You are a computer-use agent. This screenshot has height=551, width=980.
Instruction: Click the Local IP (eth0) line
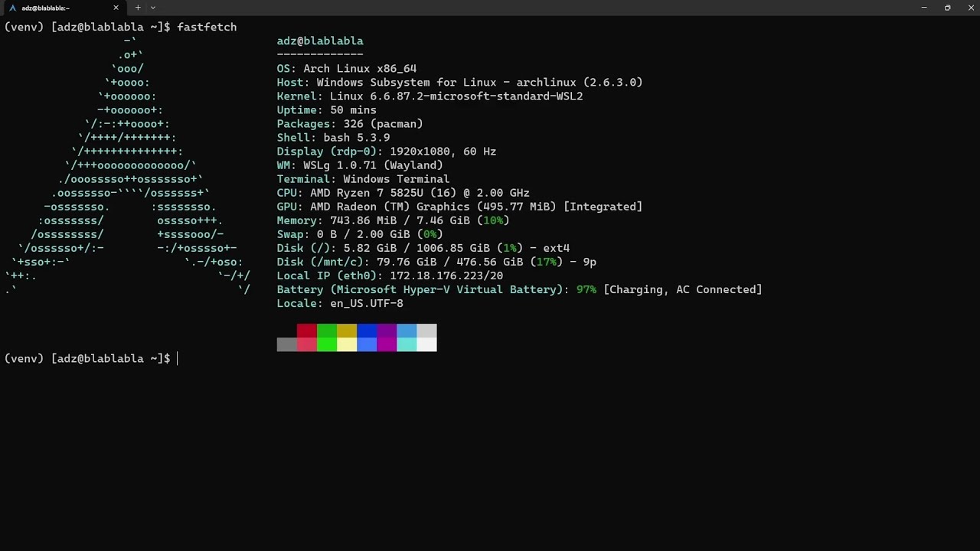pos(390,275)
